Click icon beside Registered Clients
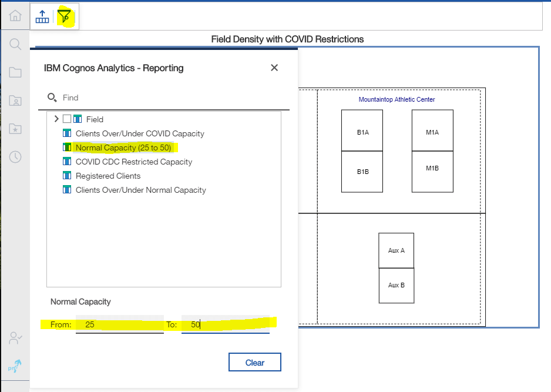Viewport: 551px width, 392px height. tap(67, 175)
